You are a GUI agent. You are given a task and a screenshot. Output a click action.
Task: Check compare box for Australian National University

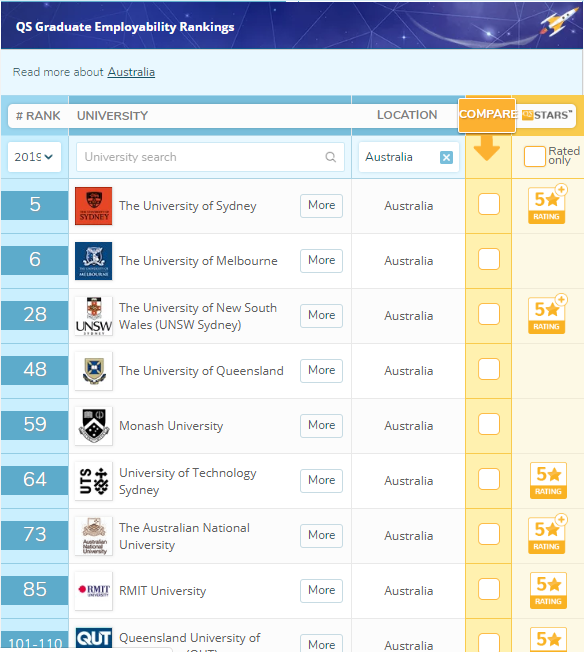pyautogui.click(x=489, y=534)
